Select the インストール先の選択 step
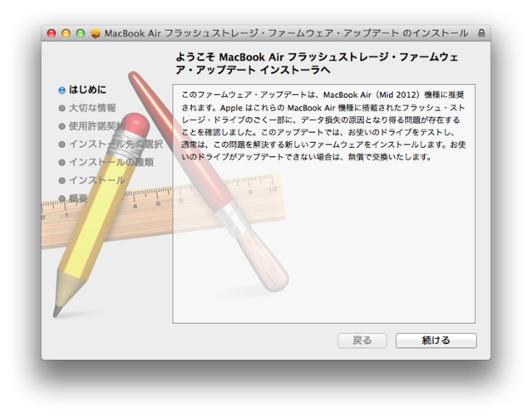Viewport: 532px width, 417px height. coord(116,144)
